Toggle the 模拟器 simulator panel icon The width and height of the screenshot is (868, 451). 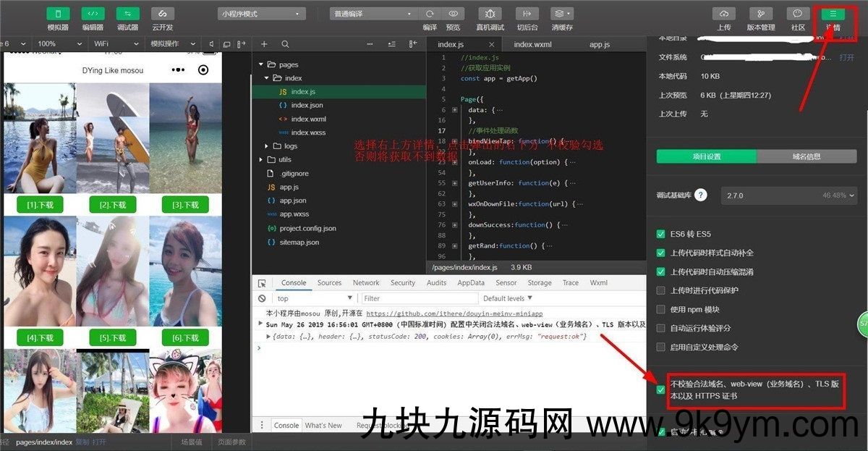point(58,14)
